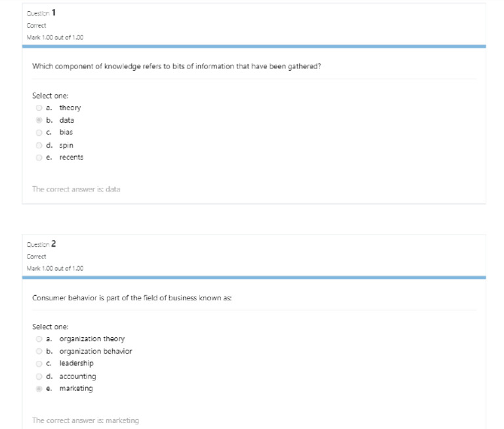Click the 'Correct' status under Question 2
This screenshot has height=429, width=504.
[x=37, y=256]
